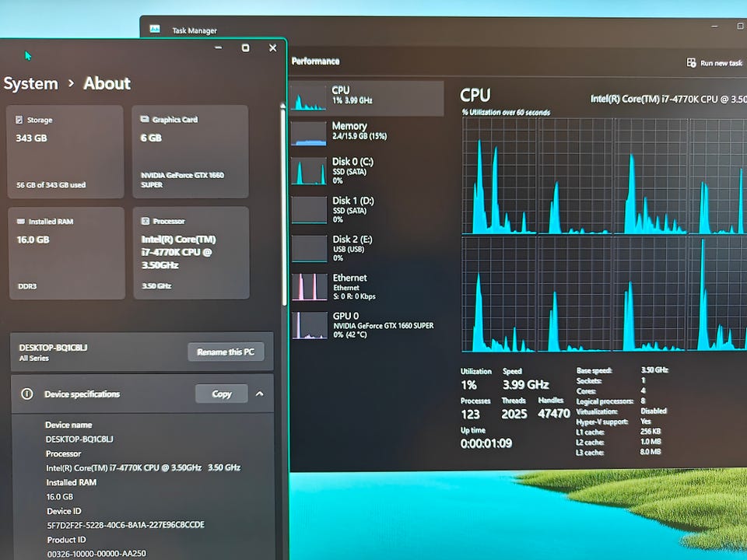Click the Processes count 123
This screenshot has width=747, height=560.
coord(470,415)
